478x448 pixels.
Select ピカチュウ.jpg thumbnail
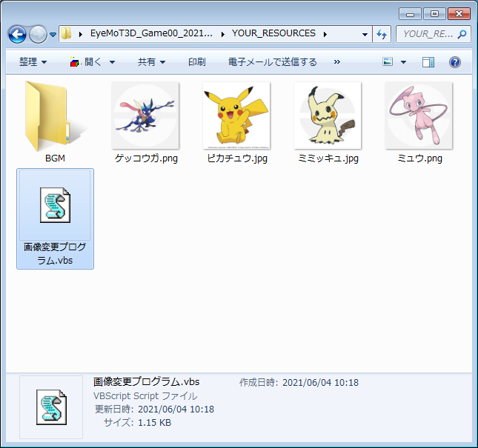(236, 116)
